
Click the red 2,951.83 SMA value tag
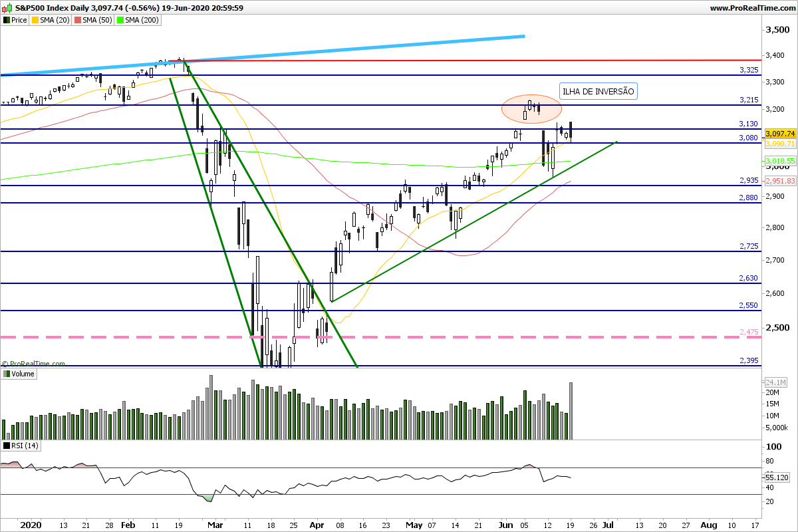tap(780, 180)
